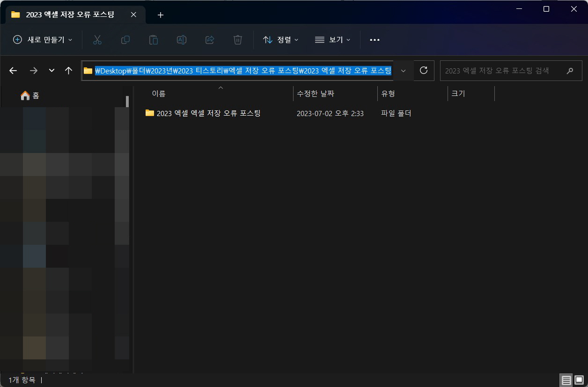Open the See more (...) menu
588x387 pixels.
[x=374, y=40]
